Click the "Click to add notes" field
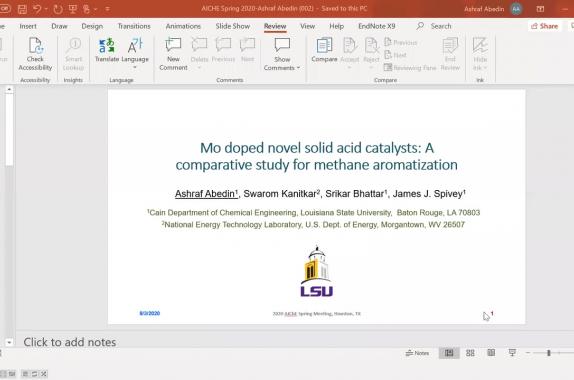The image size is (574, 380). (70, 342)
